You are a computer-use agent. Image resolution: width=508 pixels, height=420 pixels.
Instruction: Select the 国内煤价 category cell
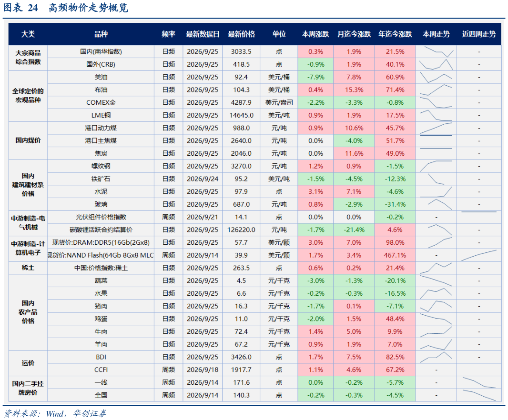tap(28, 140)
